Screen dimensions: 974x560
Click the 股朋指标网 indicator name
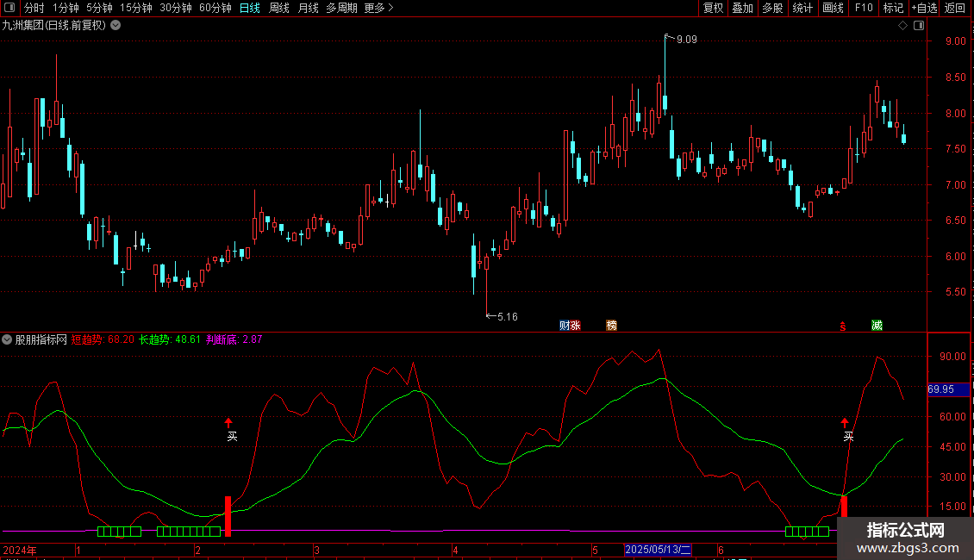click(41, 339)
